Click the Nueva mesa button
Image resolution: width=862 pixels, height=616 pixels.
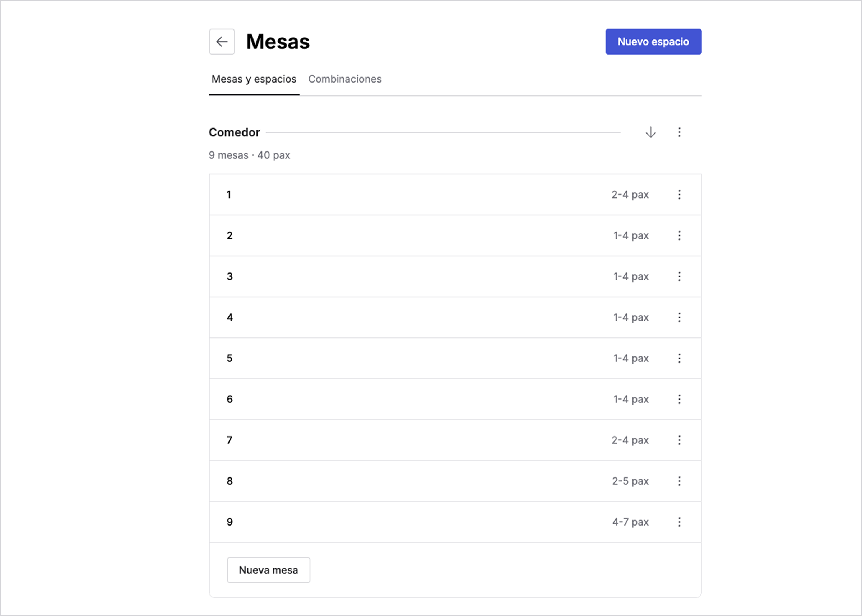coord(268,570)
